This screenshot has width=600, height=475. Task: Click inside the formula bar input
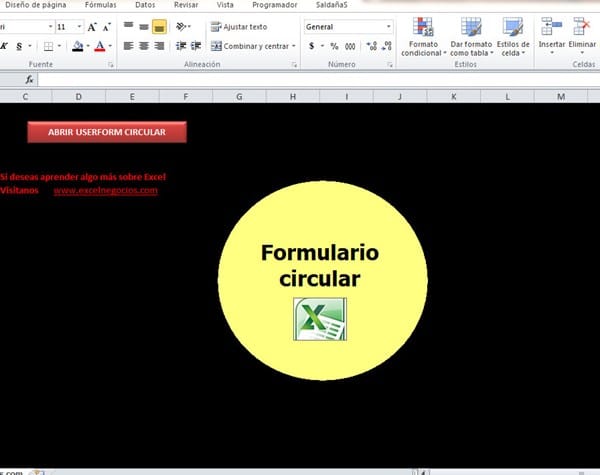[x=300, y=79]
